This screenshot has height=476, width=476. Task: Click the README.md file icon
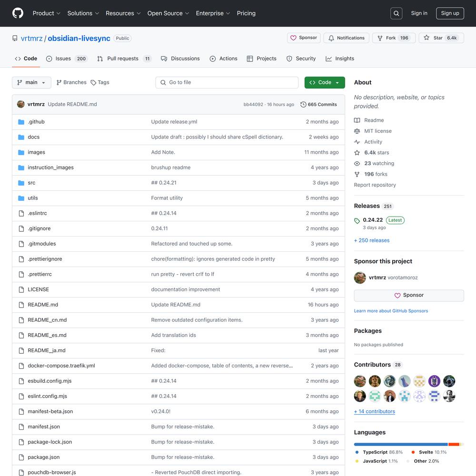[x=21, y=305]
